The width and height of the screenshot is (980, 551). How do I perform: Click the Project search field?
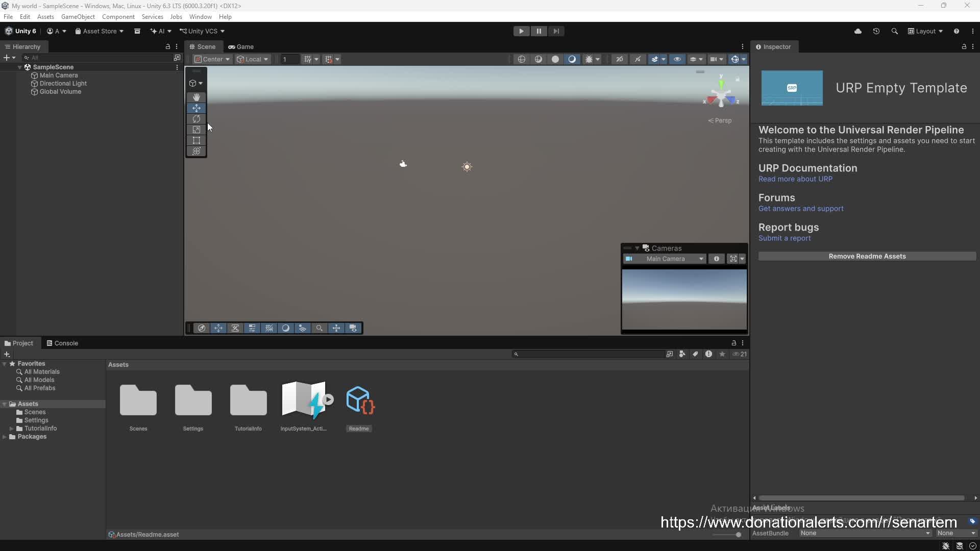(589, 354)
